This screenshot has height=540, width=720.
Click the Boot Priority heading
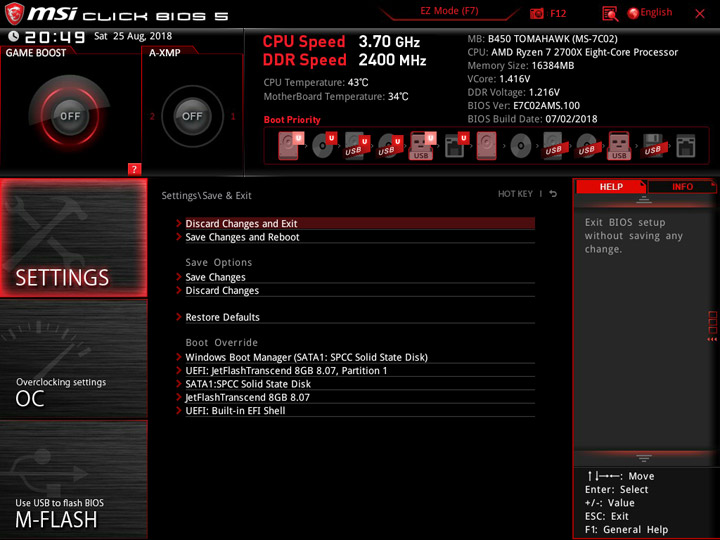292,119
